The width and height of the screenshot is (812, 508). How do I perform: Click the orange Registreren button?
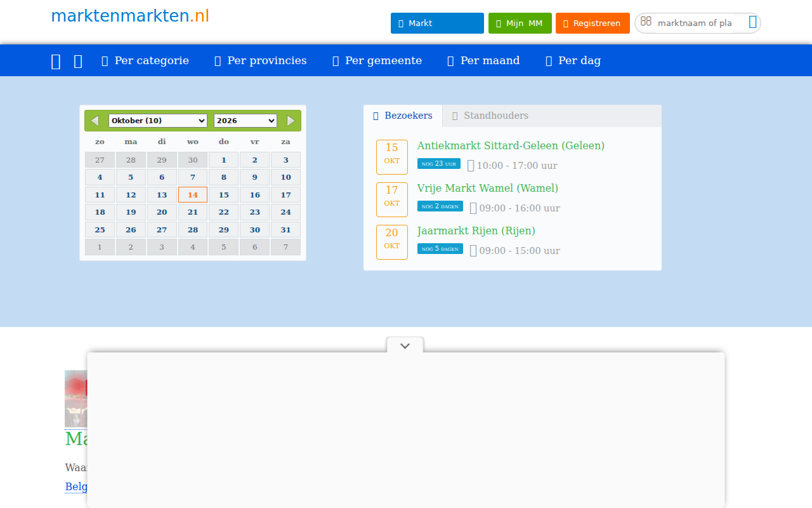click(593, 23)
